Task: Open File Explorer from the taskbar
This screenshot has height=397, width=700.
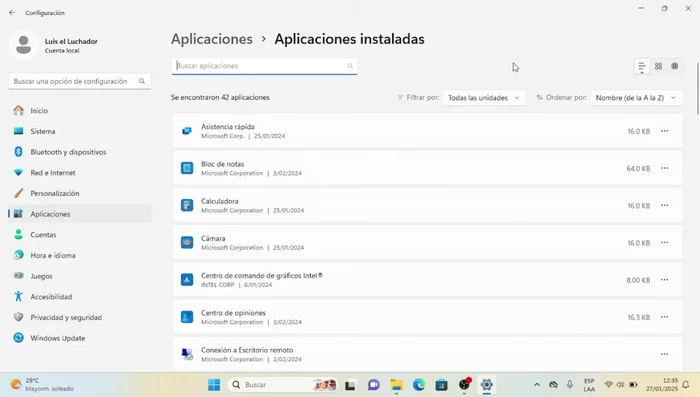Action: click(396, 384)
